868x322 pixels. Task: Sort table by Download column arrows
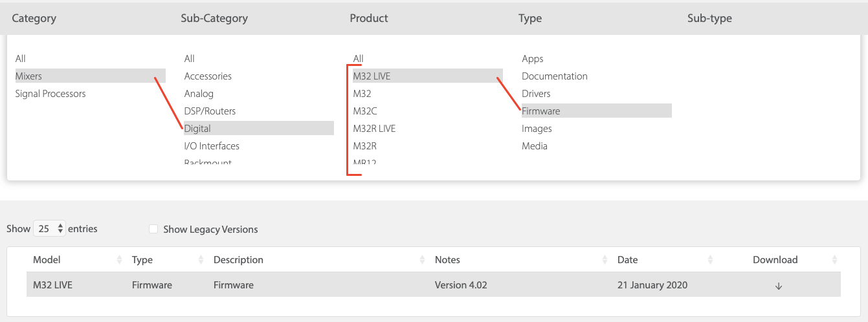pyautogui.click(x=834, y=260)
